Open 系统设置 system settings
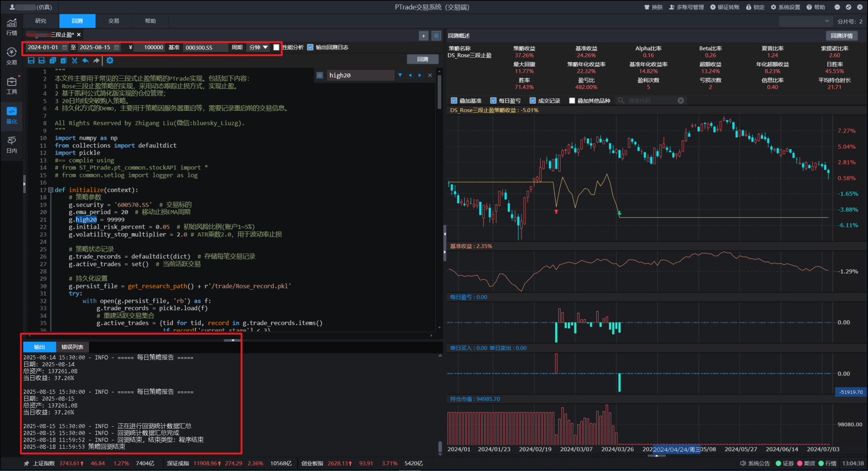Screen dimensions: 868x471 point(785,7)
